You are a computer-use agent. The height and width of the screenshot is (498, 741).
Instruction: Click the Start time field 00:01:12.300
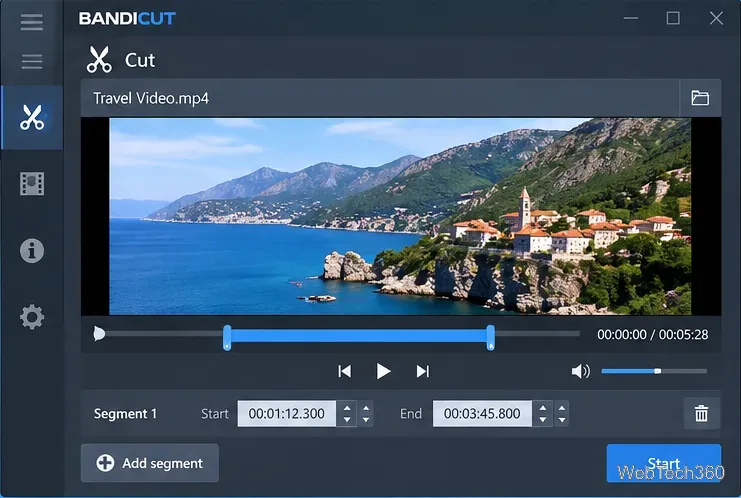tap(286, 413)
